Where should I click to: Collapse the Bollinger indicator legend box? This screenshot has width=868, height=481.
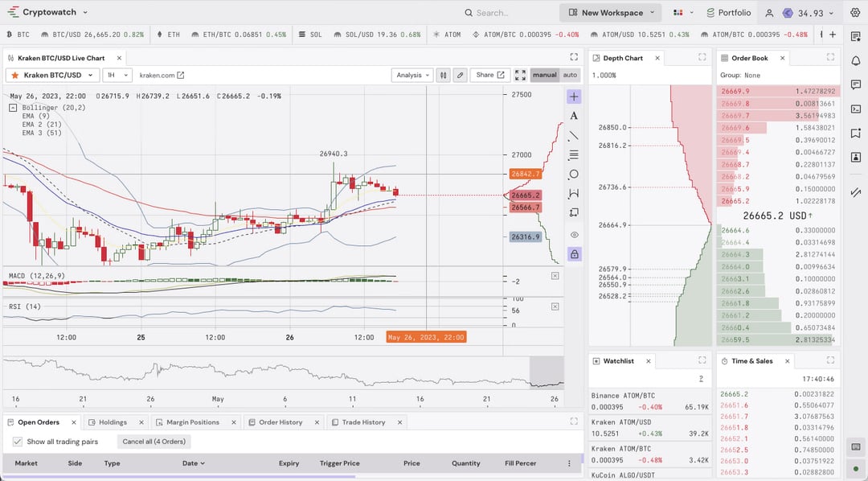[x=13, y=108]
